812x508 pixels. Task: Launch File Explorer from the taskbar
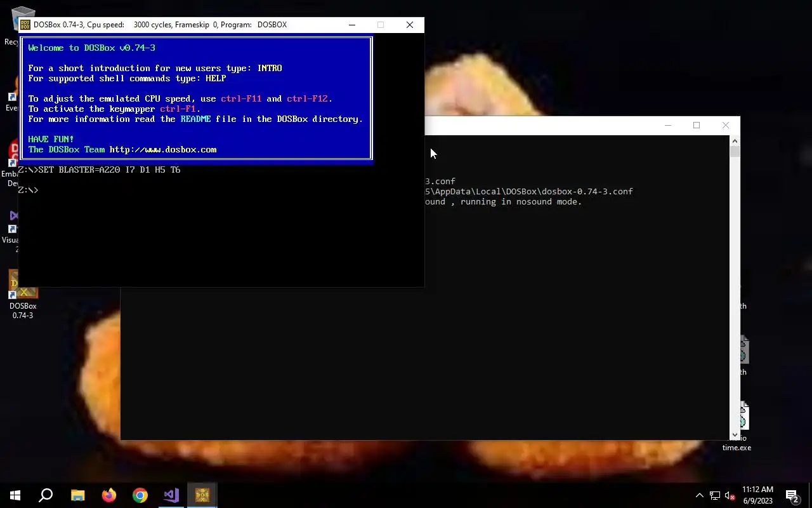[x=77, y=495]
